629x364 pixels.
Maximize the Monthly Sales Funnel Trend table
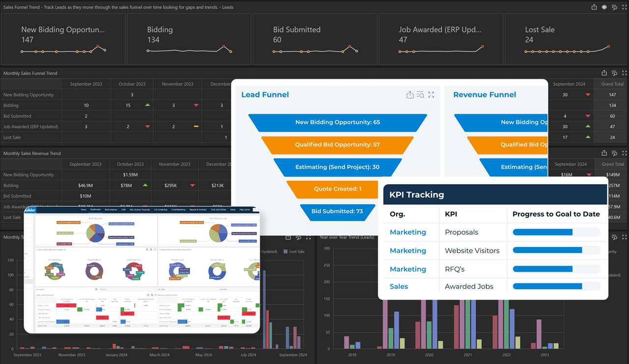click(624, 73)
